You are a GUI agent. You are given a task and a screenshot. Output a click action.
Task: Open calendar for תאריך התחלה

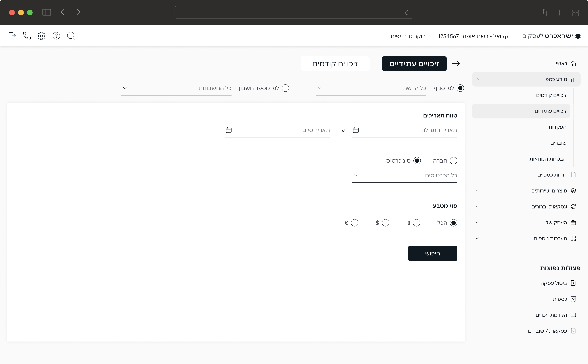[356, 130]
